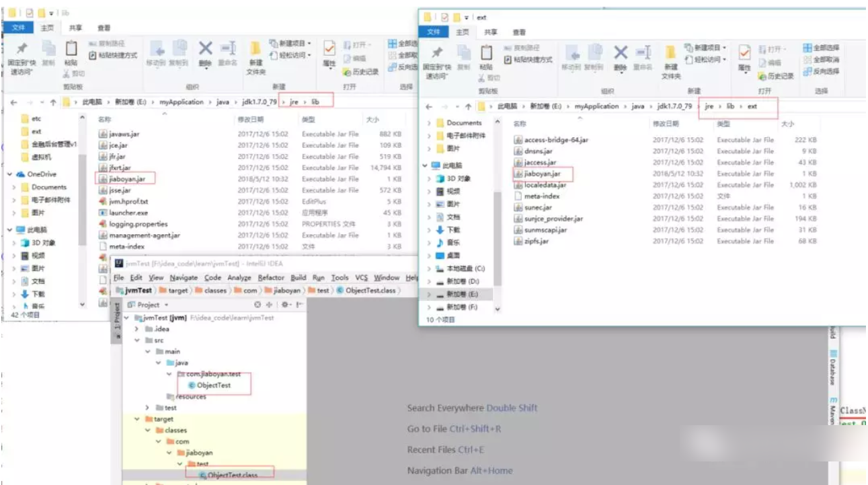Click Back arrow in ext window address bar
Image resolution: width=868 pixels, height=485 pixels.
coord(429,106)
